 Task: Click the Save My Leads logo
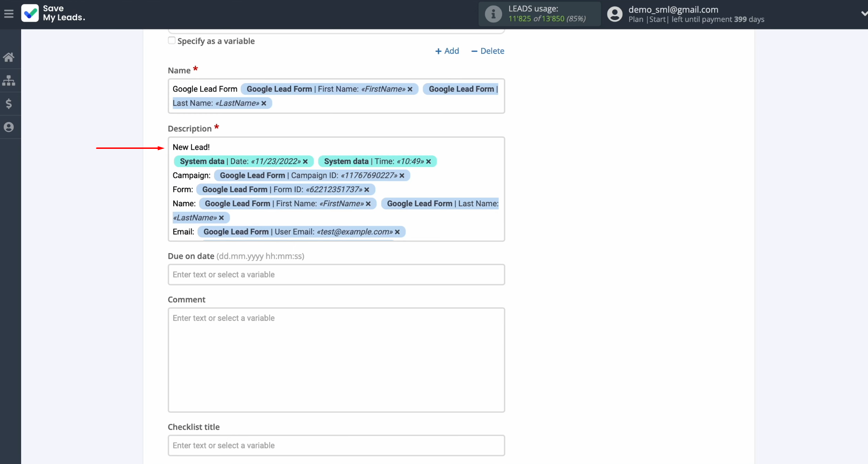point(53,13)
